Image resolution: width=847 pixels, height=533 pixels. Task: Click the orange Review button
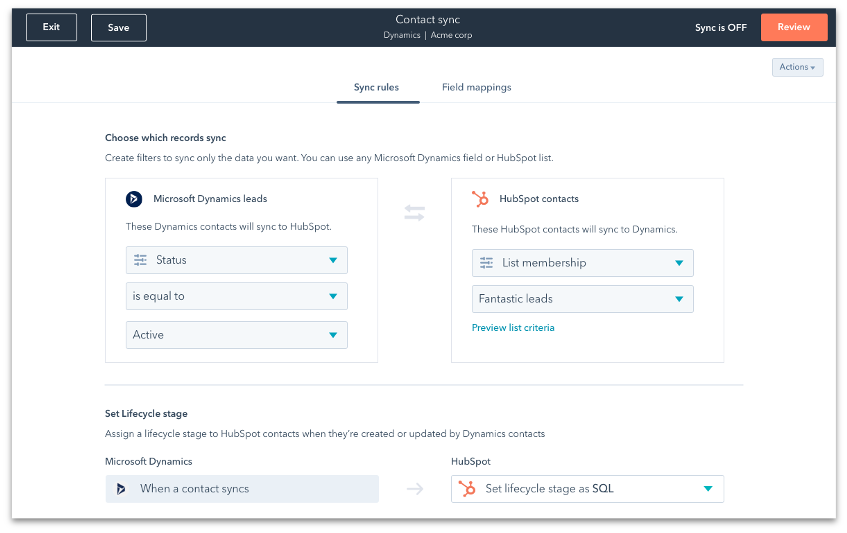[x=794, y=27]
